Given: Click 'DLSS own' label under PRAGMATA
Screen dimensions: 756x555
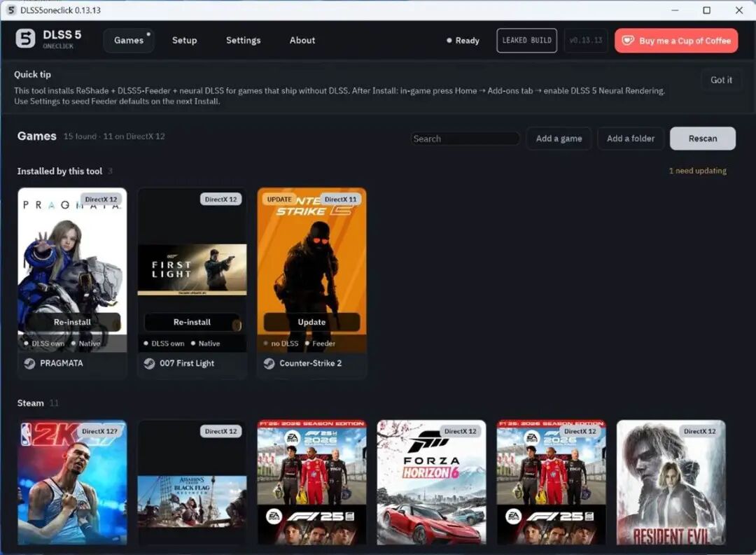Looking at the screenshot, I should point(48,344).
